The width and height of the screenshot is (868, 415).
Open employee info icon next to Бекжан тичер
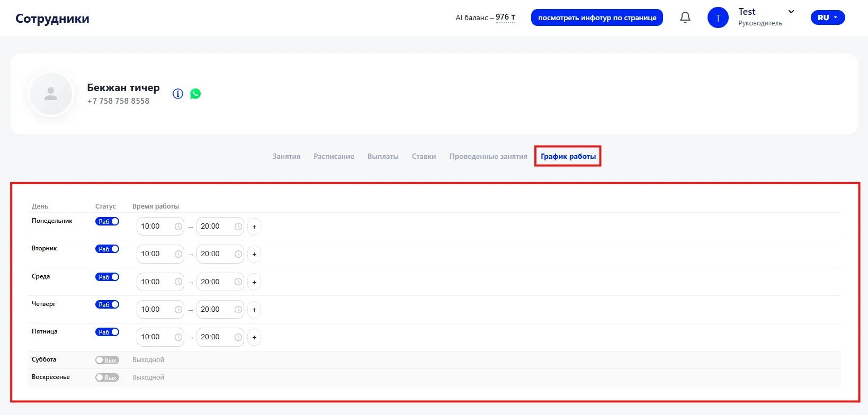(178, 94)
